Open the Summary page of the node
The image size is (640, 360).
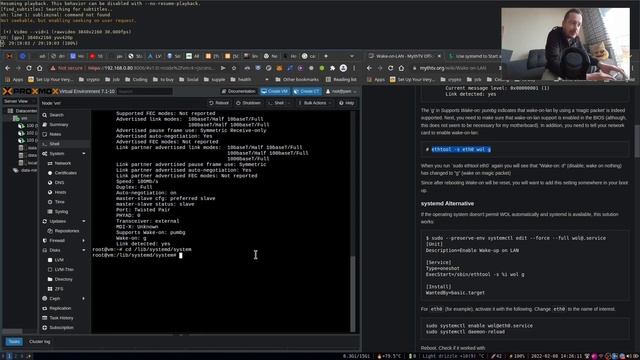pyautogui.click(x=59, y=124)
